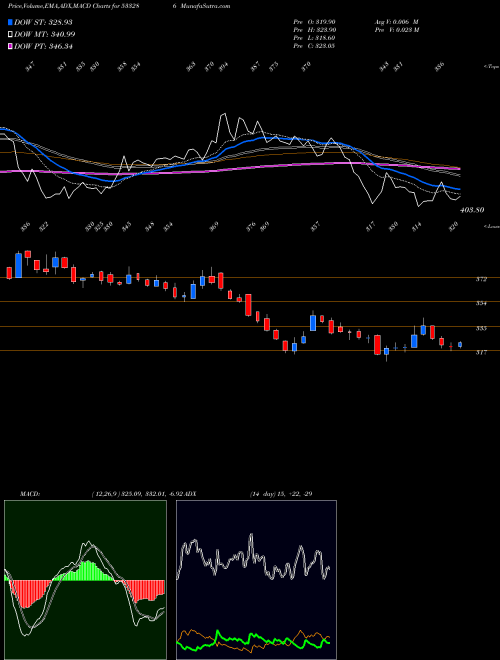Click the Pre O: 319.90 value
This screenshot has height=660, width=500.
314,22
